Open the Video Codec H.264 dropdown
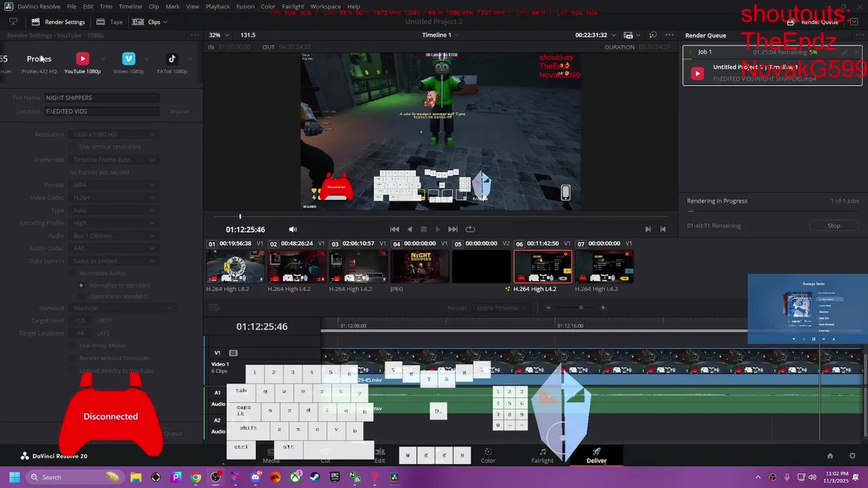The image size is (868, 488). (x=113, y=198)
